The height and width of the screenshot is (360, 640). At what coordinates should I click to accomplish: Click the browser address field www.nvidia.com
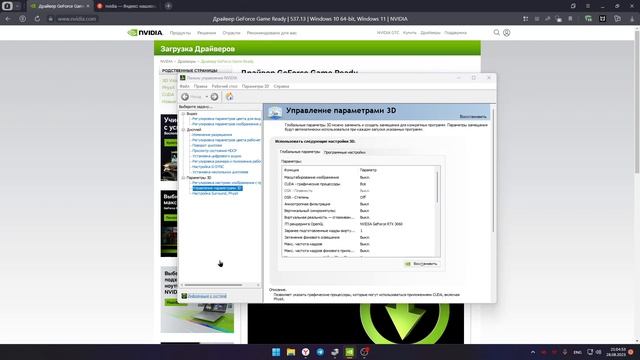[x=76, y=19]
